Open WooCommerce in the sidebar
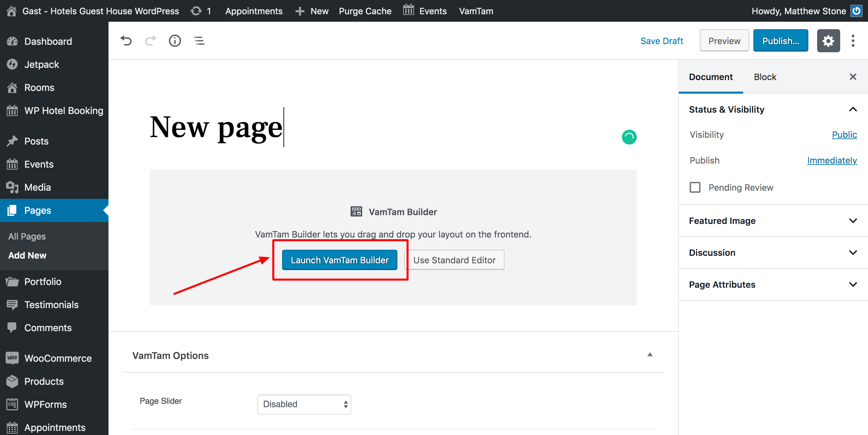 pyautogui.click(x=58, y=358)
